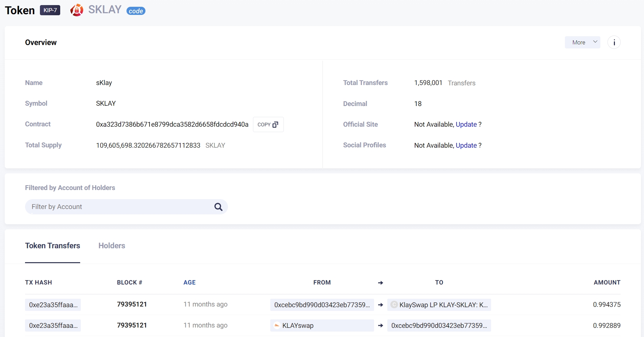Image resolution: width=644 pixels, height=337 pixels.
Task: Select the Token Transfers tab
Action: point(52,246)
